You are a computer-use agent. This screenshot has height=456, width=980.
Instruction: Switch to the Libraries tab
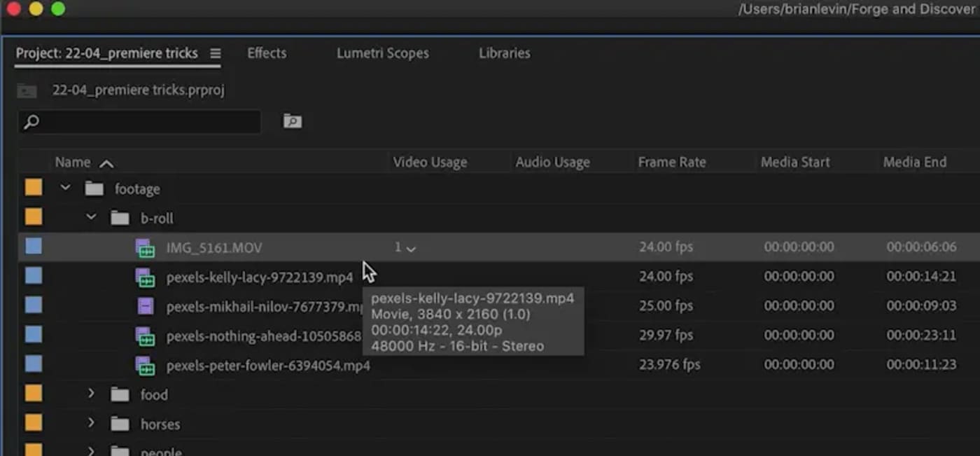click(504, 53)
